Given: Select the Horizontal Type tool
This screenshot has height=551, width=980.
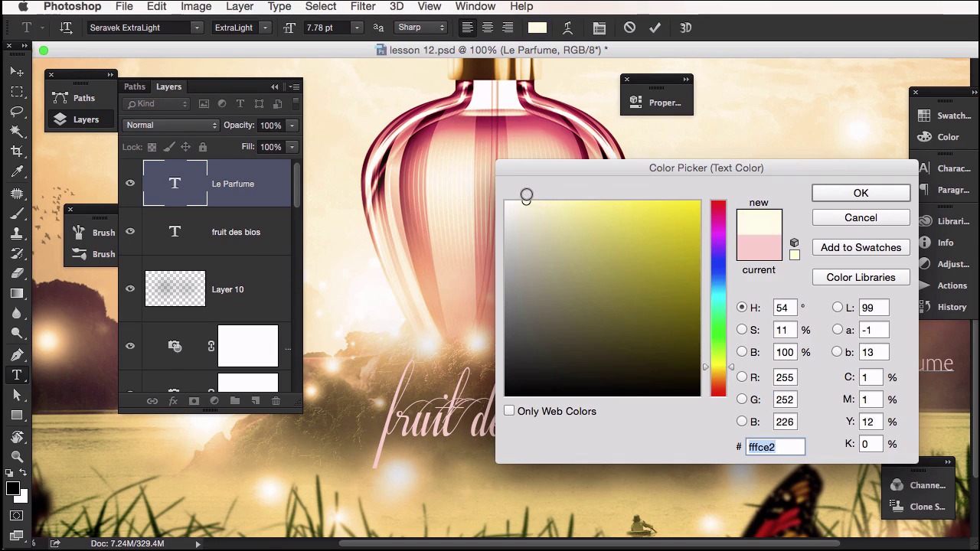Looking at the screenshot, I should click(17, 375).
